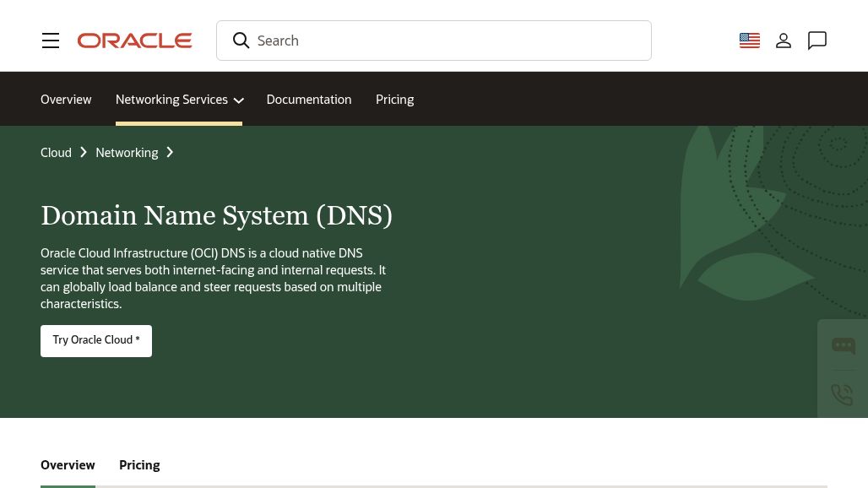This screenshot has width=868, height=488.
Task: Click the chevron after Networking breadcrumb
Action: coord(170,153)
